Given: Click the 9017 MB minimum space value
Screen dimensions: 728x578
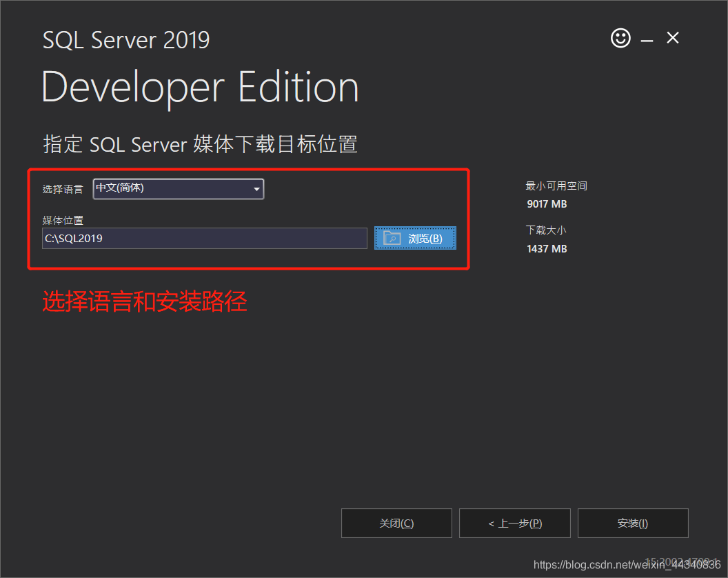Looking at the screenshot, I should pos(547,204).
